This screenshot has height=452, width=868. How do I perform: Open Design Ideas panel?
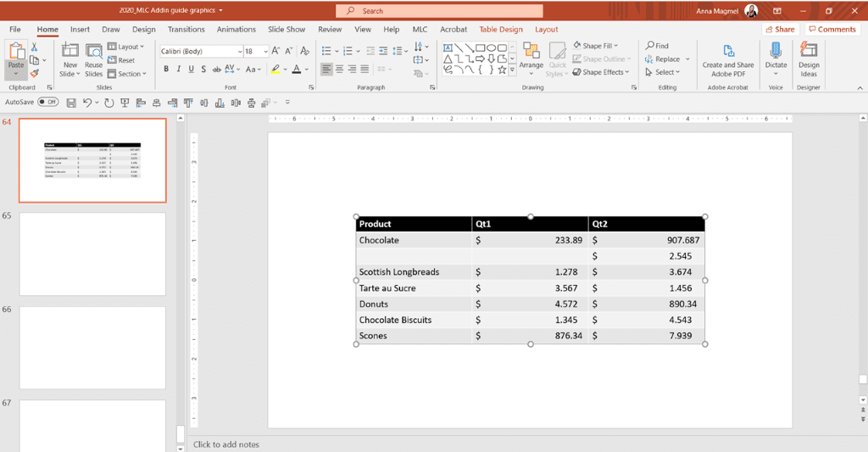[808, 59]
